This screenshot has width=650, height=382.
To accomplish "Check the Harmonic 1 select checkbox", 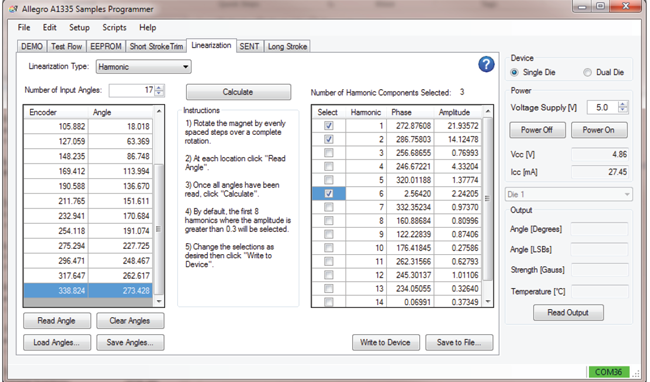I will click(329, 126).
